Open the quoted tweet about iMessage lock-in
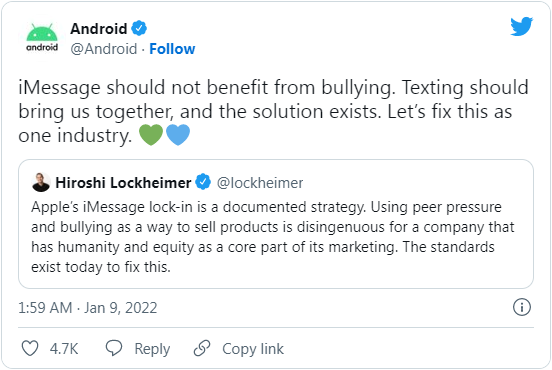The image size is (552, 370). click(x=276, y=224)
